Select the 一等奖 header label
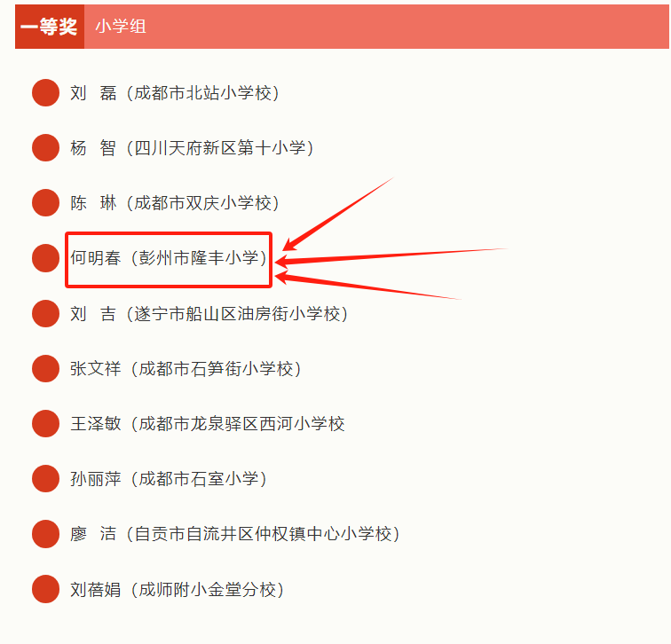 (50, 27)
